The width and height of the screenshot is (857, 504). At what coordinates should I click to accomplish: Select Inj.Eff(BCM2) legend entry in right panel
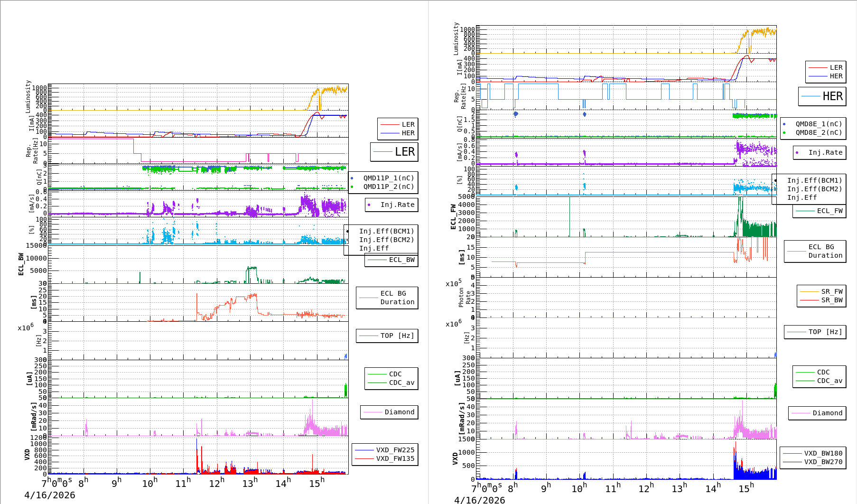[814, 189]
